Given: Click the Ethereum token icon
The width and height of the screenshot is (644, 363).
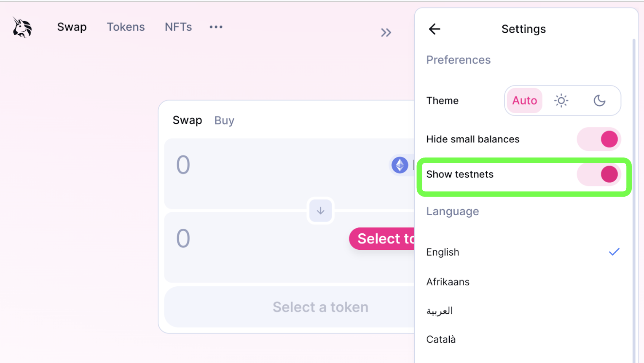Looking at the screenshot, I should tap(400, 165).
